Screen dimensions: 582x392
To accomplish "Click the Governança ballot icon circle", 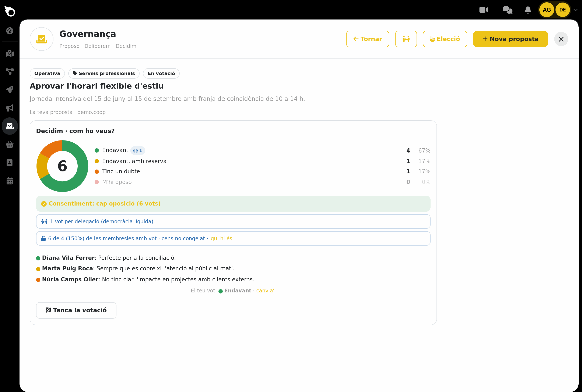I will click(42, 39).
